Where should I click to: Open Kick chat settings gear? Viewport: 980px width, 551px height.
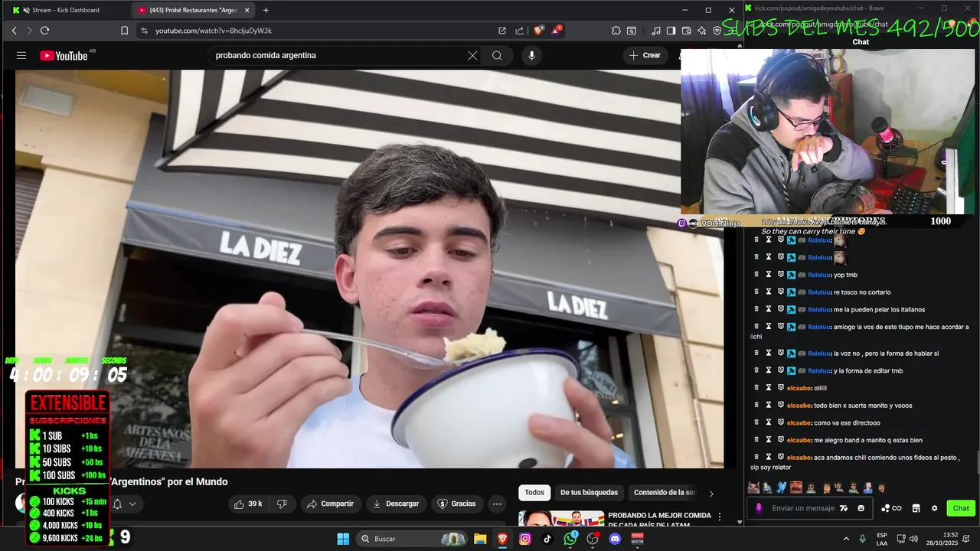click(934, 508)
